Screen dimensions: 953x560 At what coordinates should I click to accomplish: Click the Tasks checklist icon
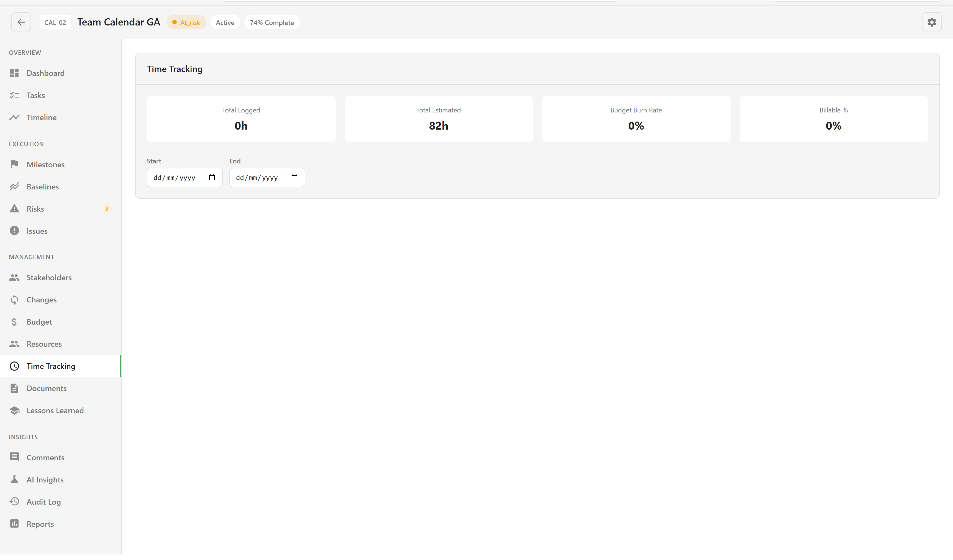[14, 95]
